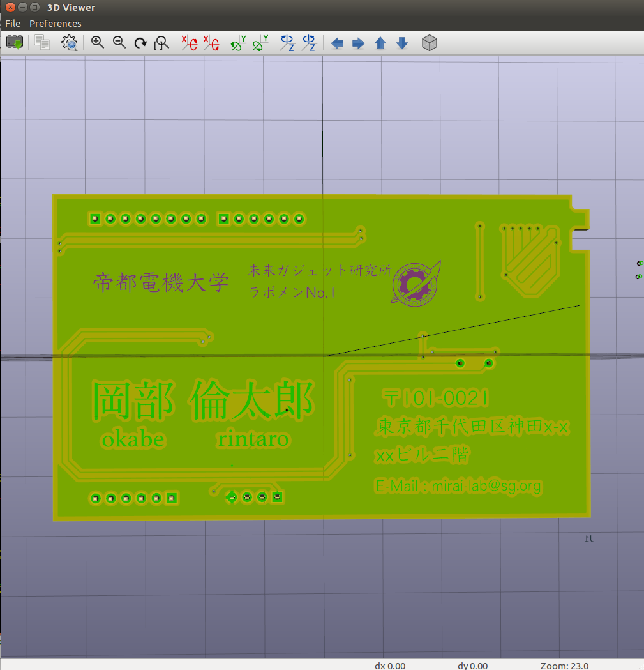Copy 3D image to clipboard

(x=41, y=43)
